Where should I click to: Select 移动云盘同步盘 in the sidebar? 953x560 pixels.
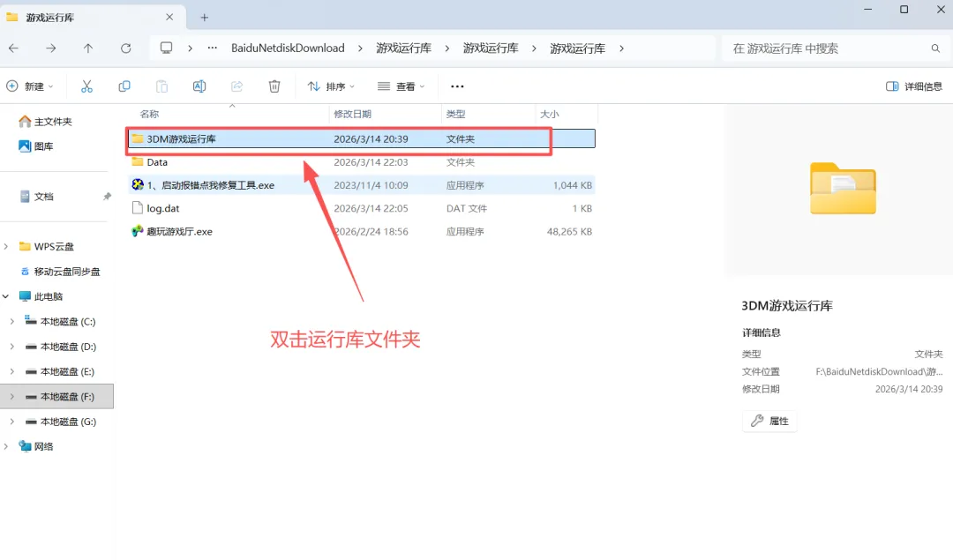point(67,272)
